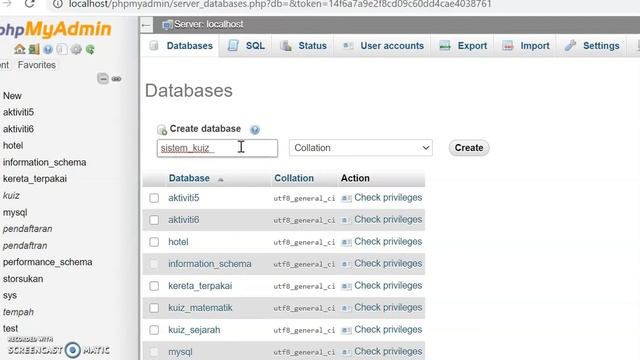
Task: Select storsukan in navigation tree
Action: (22, 279)
